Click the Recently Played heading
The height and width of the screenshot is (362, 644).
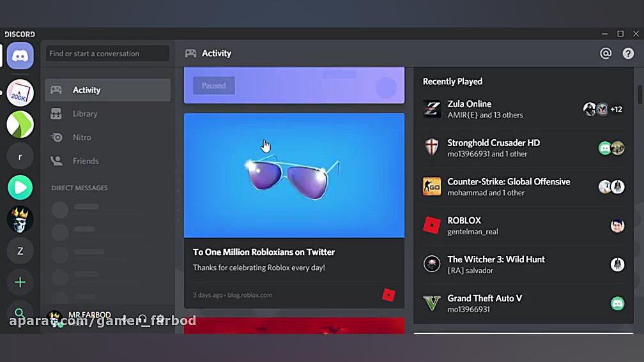click(x=452, y=81)
